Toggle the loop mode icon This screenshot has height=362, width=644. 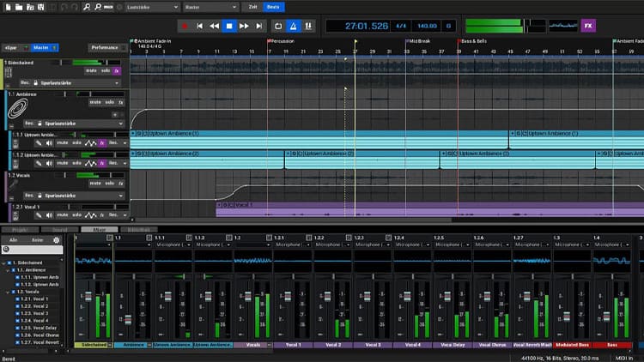pos(278,26)
